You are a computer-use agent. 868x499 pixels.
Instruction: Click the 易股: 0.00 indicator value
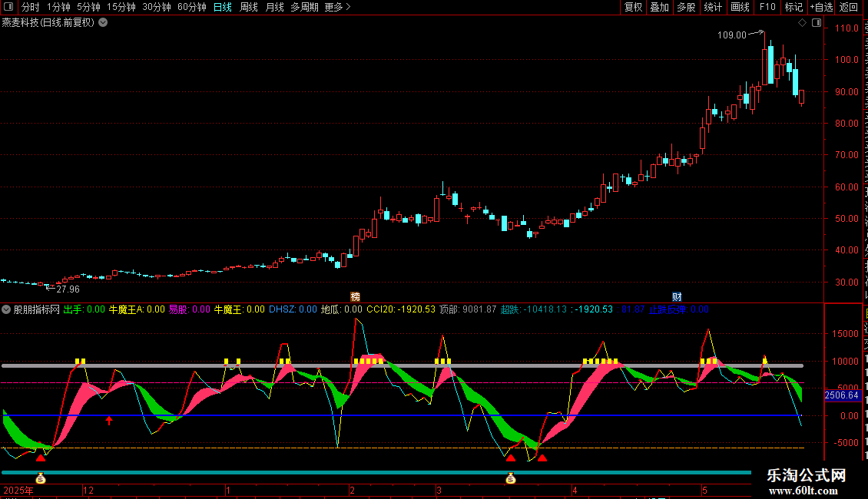tap(189, 309)
